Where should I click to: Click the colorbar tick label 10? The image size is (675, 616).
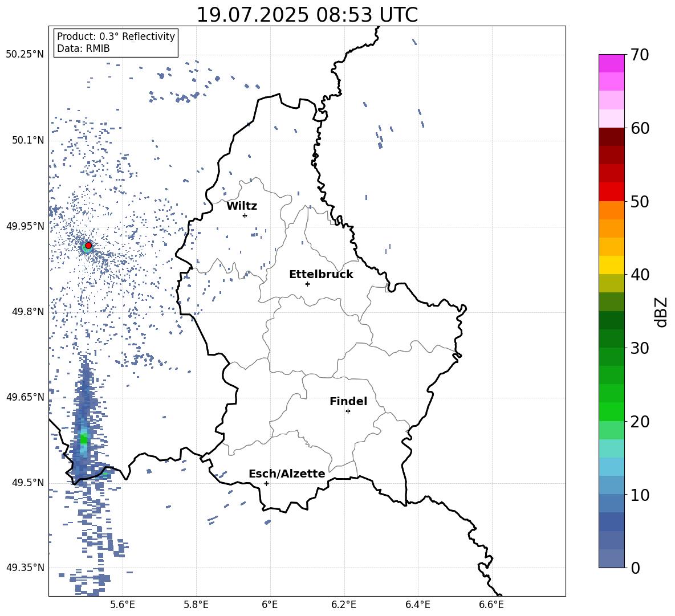(x=640, y=495)
